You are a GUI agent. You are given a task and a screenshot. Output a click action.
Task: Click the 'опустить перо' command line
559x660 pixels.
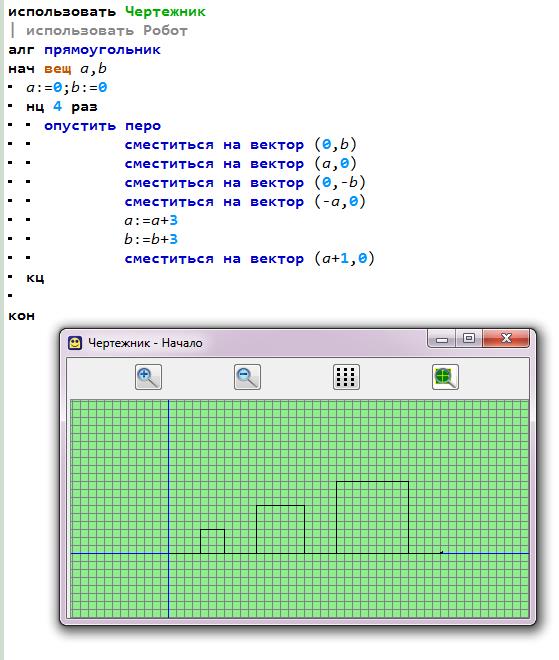click(102, 125)
